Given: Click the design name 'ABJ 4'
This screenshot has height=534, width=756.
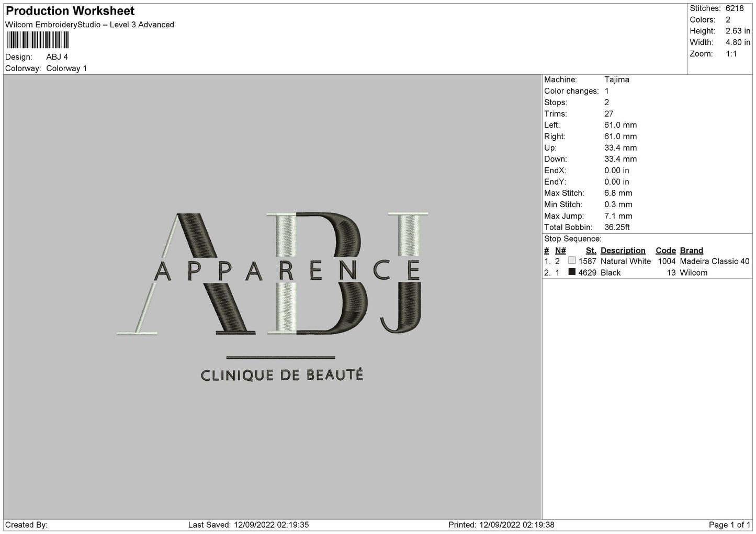Looking at the screenshot, I should [57, 57].
